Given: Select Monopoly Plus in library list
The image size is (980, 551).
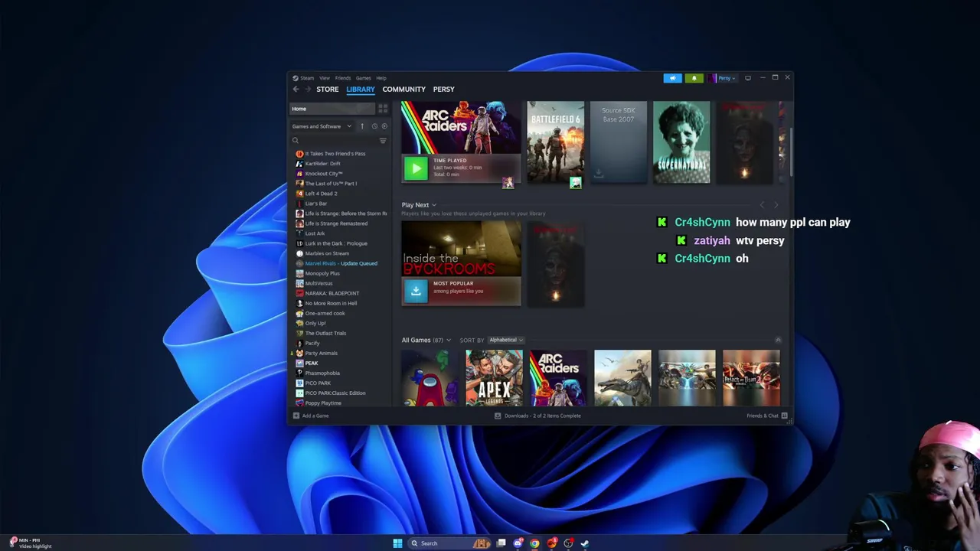Looking at the screenshot, I should pos(322,273).
